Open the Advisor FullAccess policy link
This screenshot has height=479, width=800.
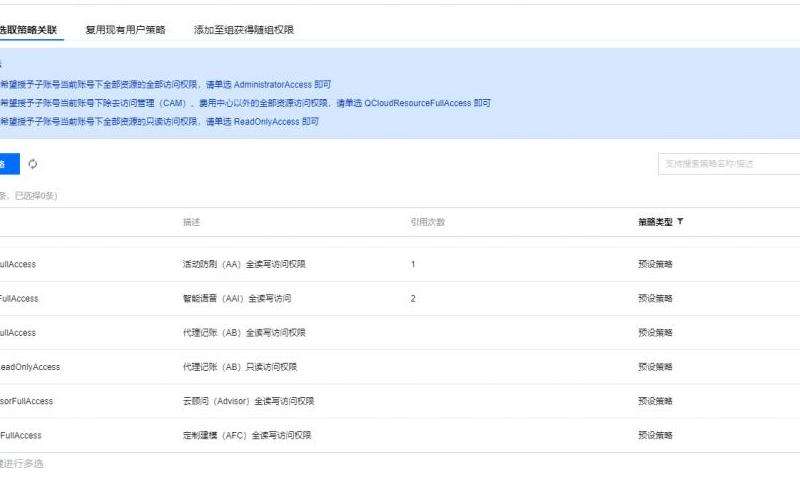click(x=27, y=401)
